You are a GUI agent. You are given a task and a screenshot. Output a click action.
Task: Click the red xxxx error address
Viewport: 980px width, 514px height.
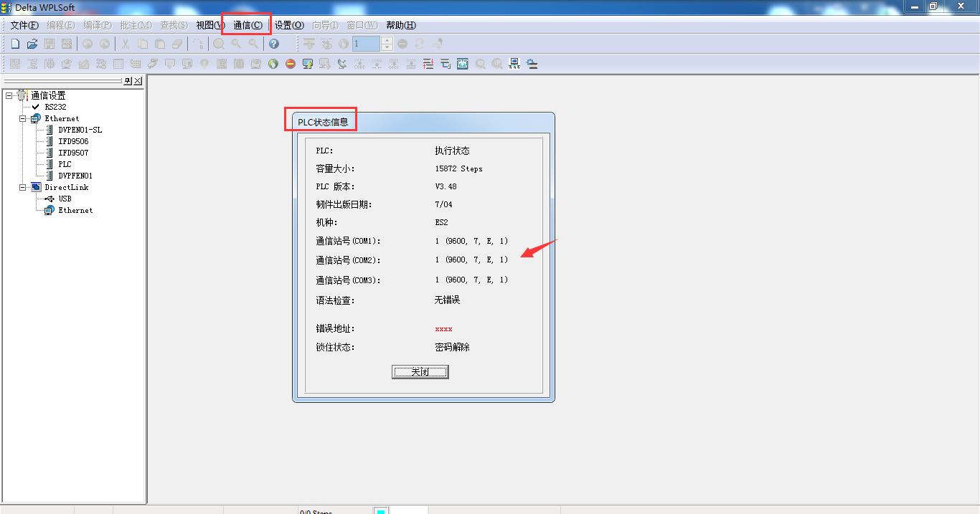(x=443, y=329)
